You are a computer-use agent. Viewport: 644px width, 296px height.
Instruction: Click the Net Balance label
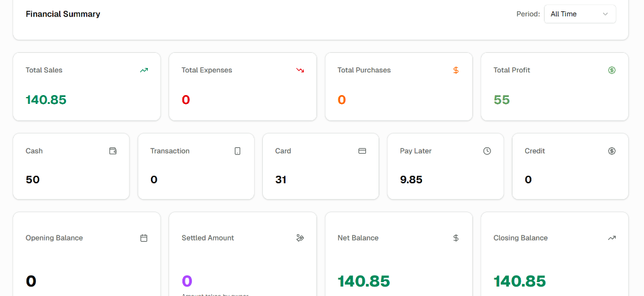tap(358, 238)
